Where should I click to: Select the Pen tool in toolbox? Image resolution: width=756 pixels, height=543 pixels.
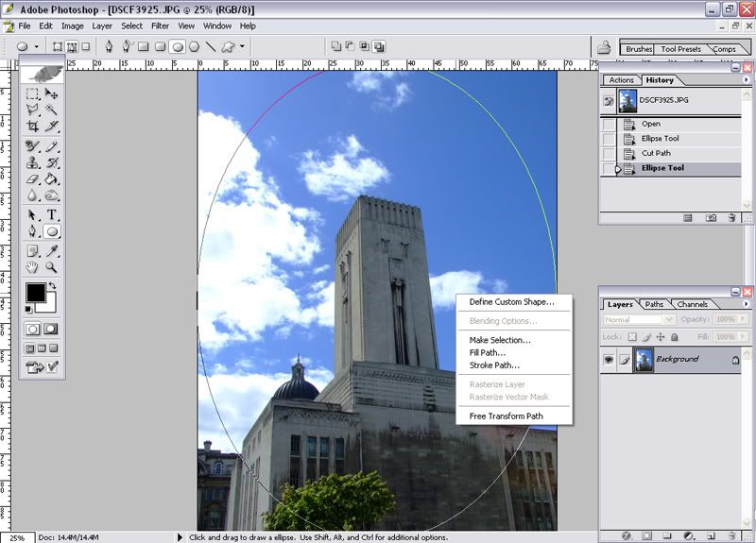[32, 231]
